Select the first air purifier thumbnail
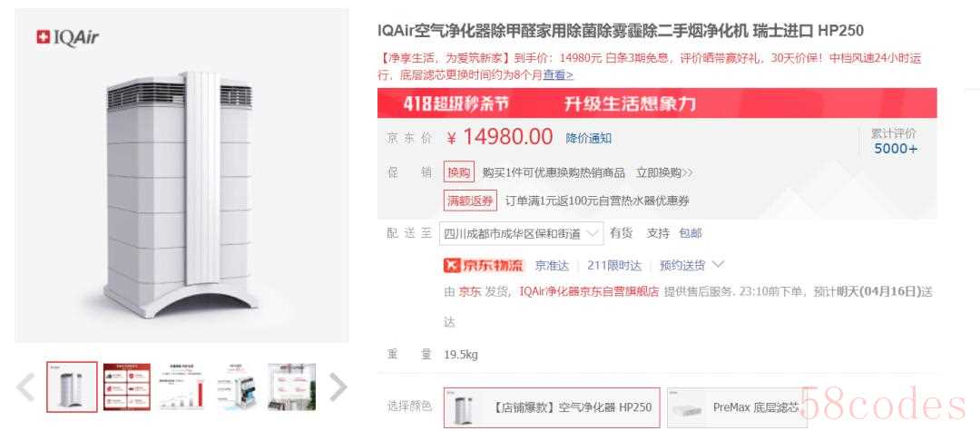980x431 pixels. click(x=72, y=387)
